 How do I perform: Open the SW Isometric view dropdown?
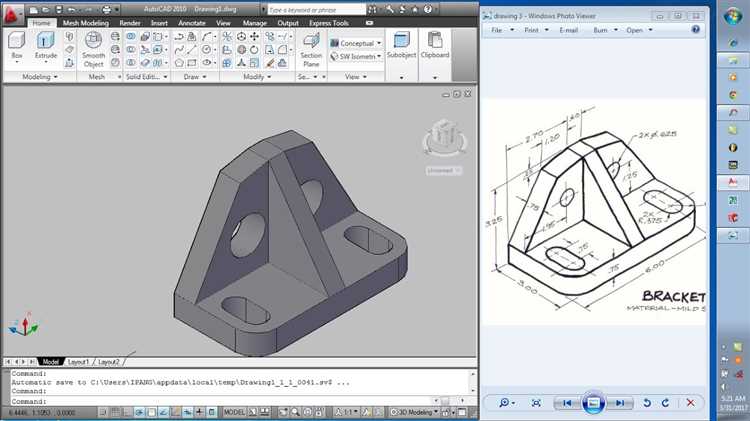click(x=356, y=56)
